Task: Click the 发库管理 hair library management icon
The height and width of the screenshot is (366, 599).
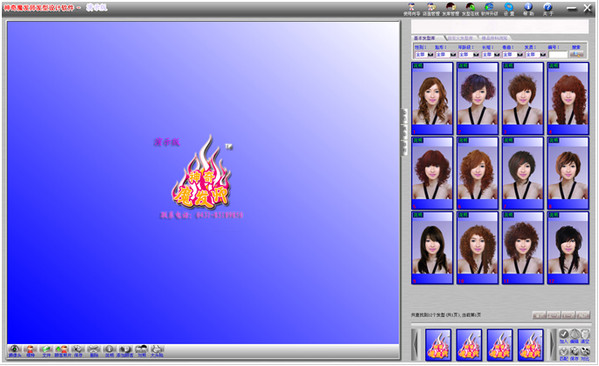Action: coord(450,9)
